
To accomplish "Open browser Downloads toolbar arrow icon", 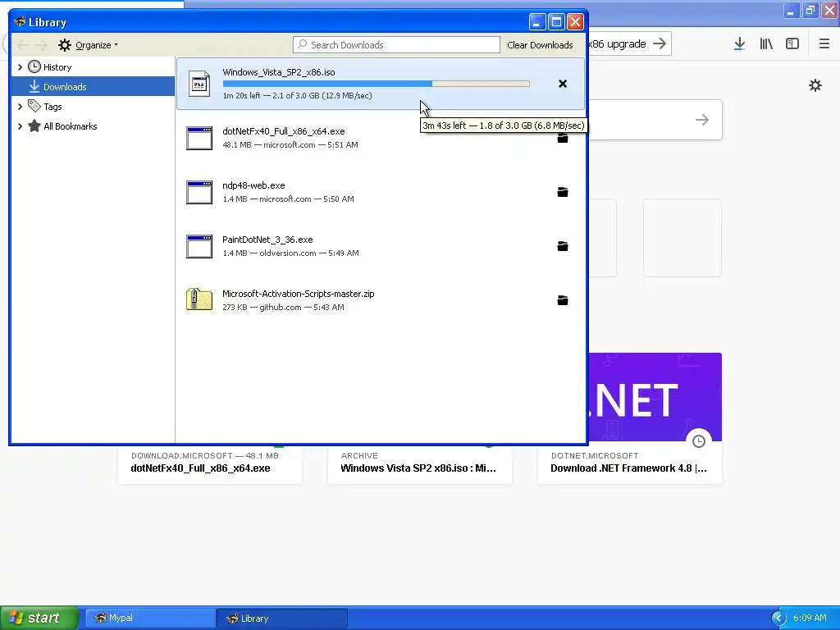I will click(739, 44).
